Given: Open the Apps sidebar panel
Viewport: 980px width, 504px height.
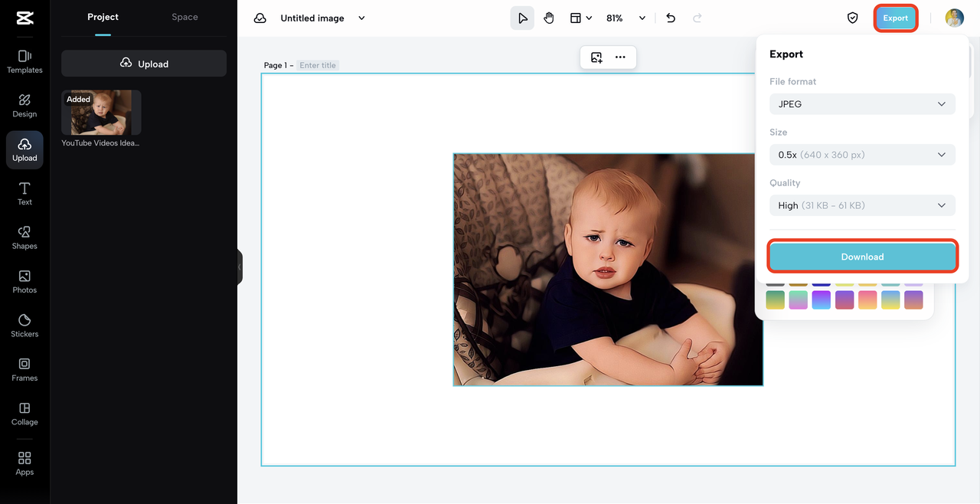Looking at the screenshot, I should tap(24, 463).
